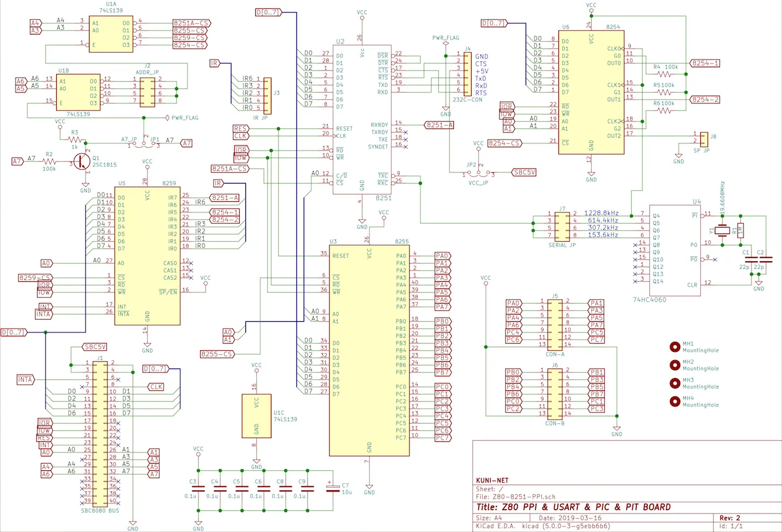The width and height of the screenshot is (782, 532).
Task: Select the C9 0.1u capacitor symbol
Action: (x=307, y=489)
